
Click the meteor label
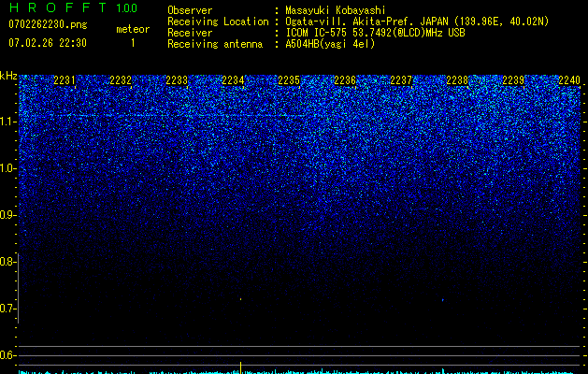[x=133, y=29]
